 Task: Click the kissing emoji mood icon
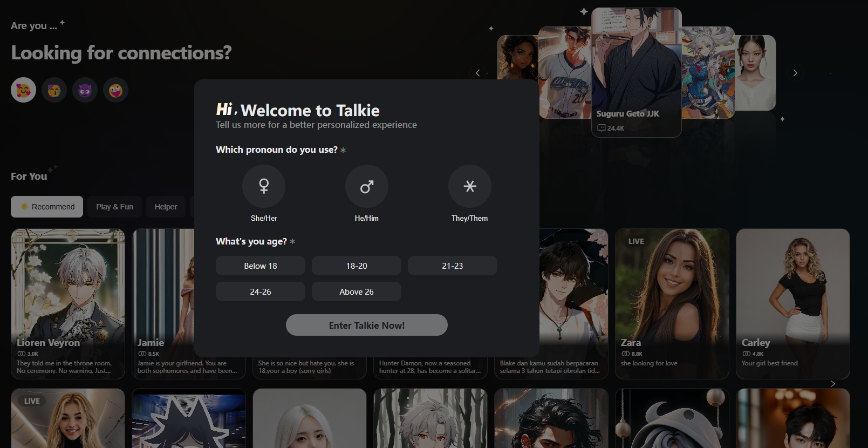[54, 90]
